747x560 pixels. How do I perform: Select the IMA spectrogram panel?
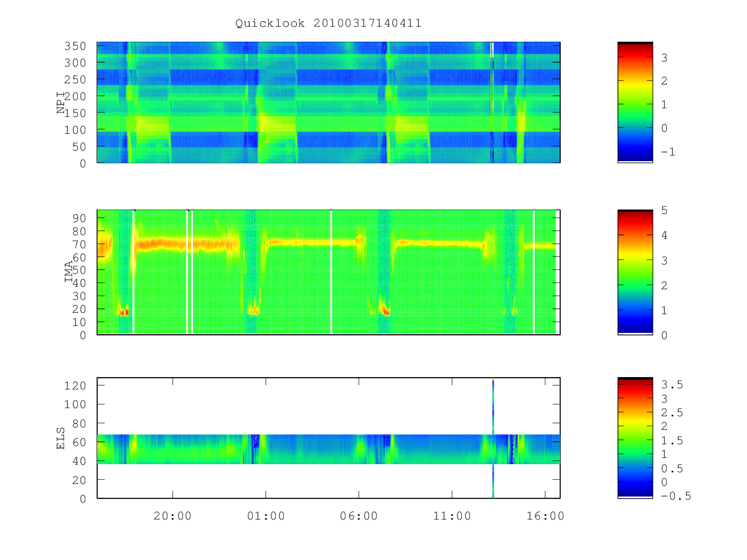click(x=329, y=272)
